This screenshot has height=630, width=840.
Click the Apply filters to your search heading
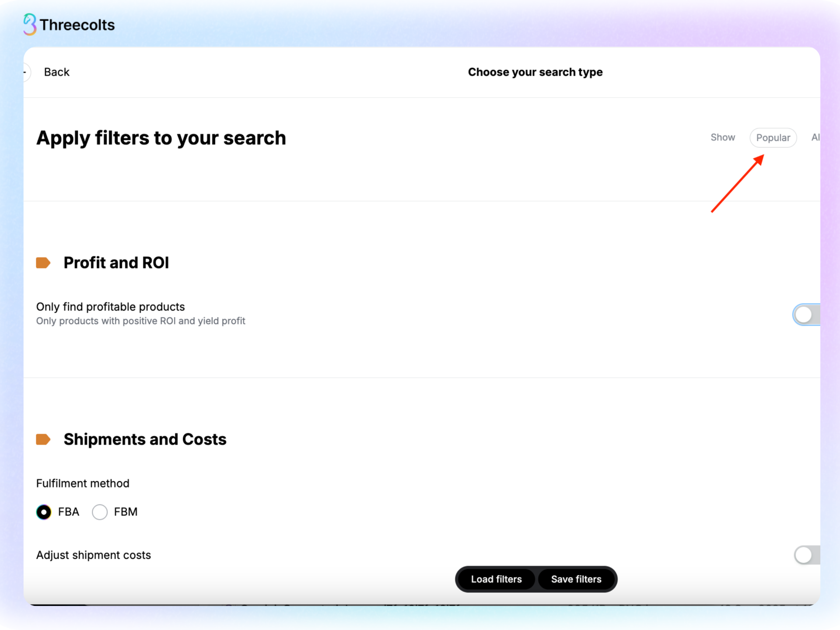tap(161, 138)
